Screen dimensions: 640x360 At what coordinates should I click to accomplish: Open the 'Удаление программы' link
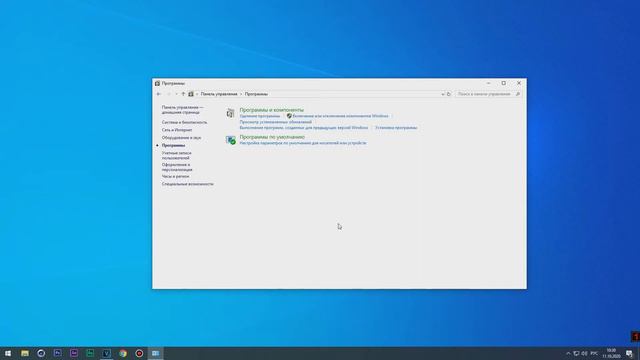[x=260, y=116]
